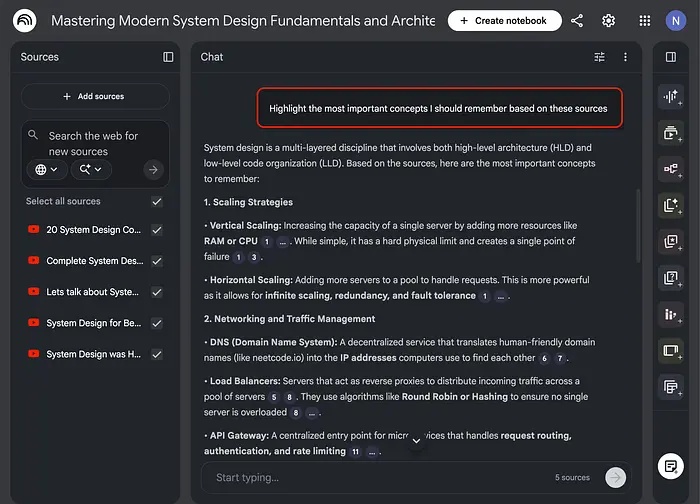Open the chat three-dot options menu
The height and width of the screenshot is (504, 700).
[625, 57]
